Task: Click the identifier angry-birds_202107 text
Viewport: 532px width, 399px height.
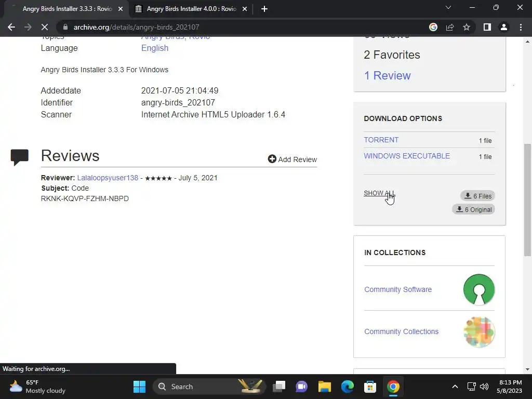Action: coord(178,102)
